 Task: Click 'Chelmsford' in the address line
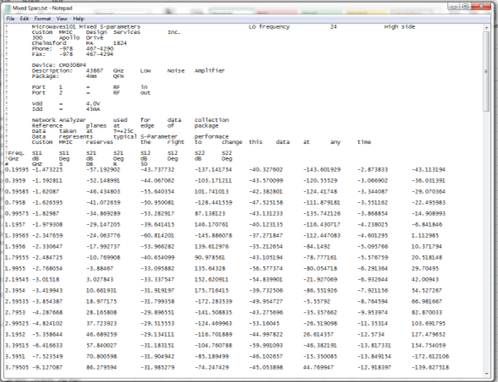click(49, 43)
